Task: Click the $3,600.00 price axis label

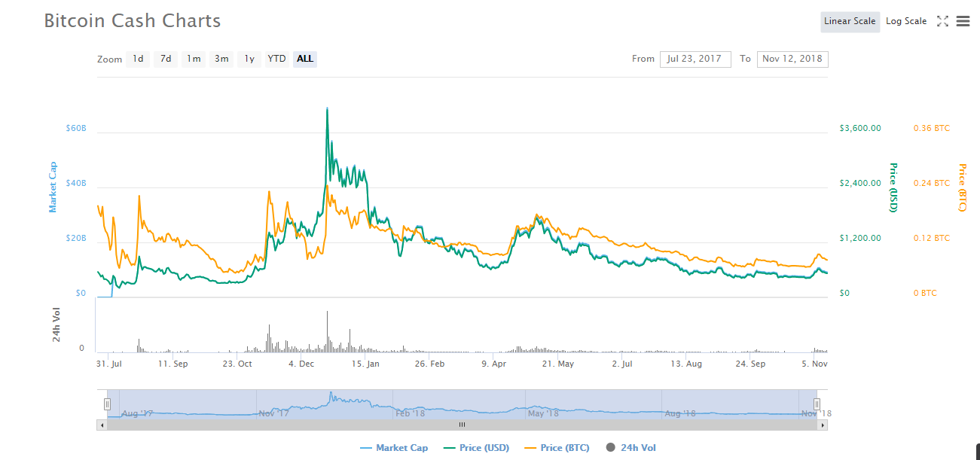Action: coord(860,129)
